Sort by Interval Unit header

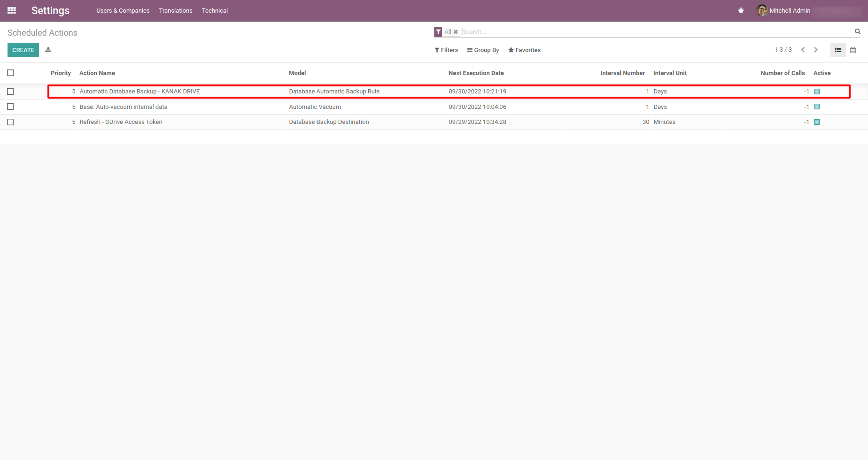[x=670, y=73]
